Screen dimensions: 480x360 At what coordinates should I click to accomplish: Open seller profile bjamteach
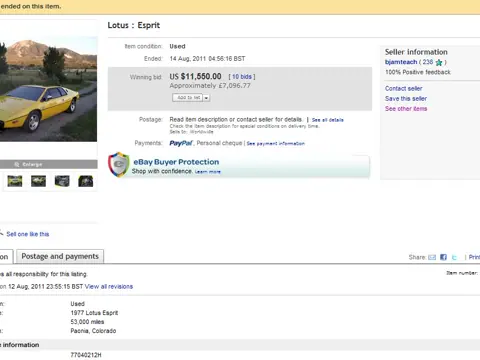coord(401,62)
